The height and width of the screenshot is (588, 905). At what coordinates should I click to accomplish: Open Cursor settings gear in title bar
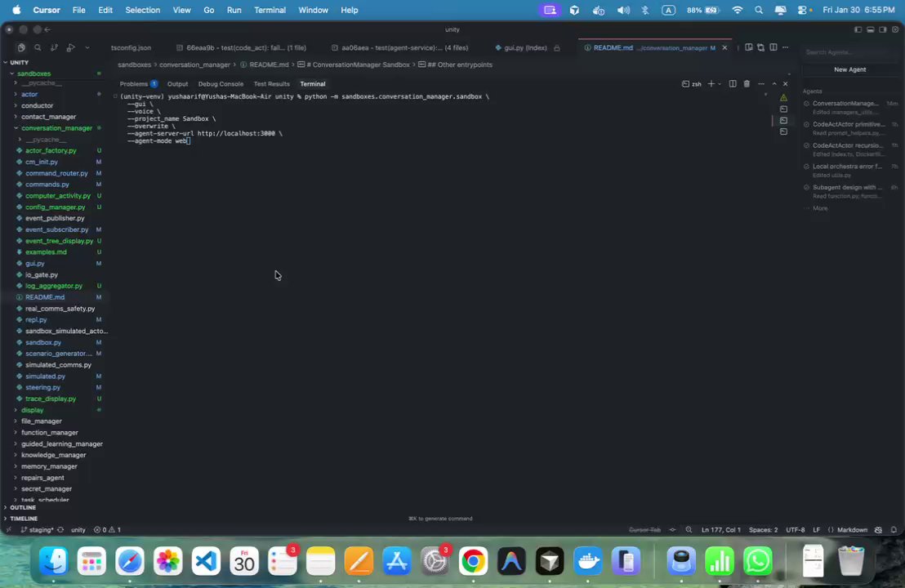coord(895,29)
